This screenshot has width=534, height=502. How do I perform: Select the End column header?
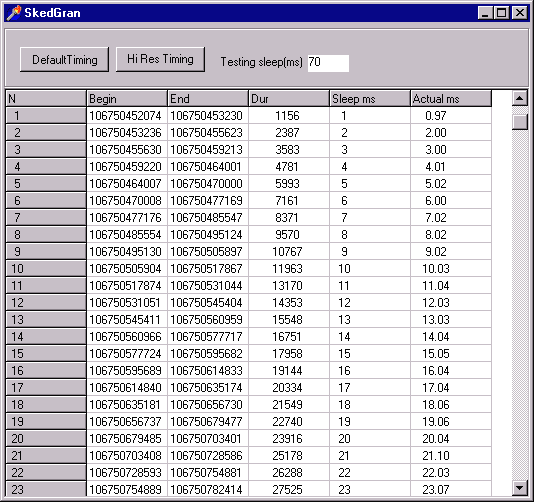point(208,99)
